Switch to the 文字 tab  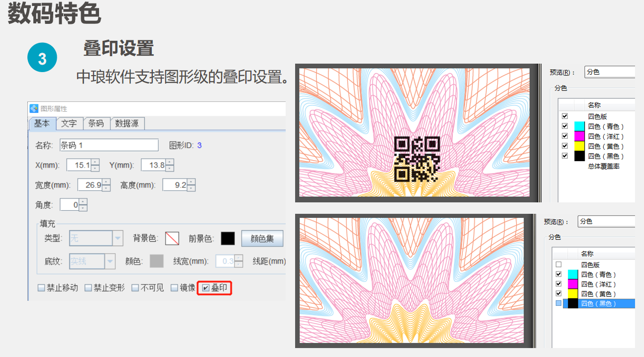tap(69, 123)
